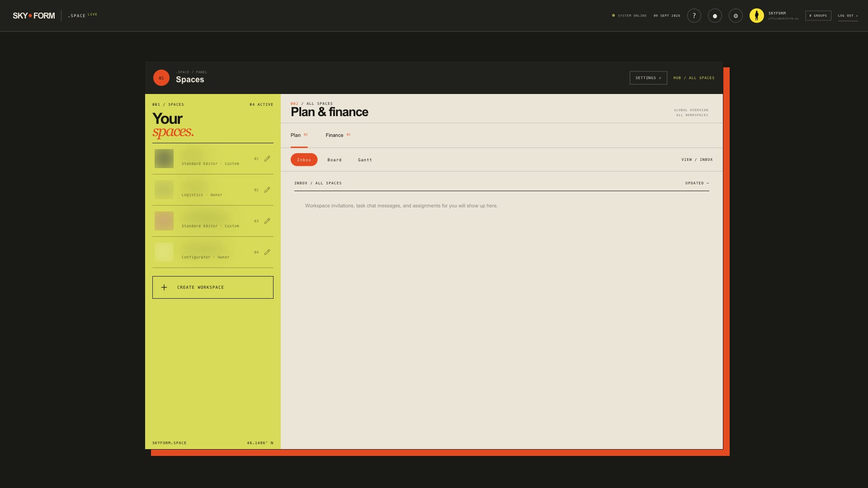
Task: Click the Log Out link
Action: tap(848, 16)
